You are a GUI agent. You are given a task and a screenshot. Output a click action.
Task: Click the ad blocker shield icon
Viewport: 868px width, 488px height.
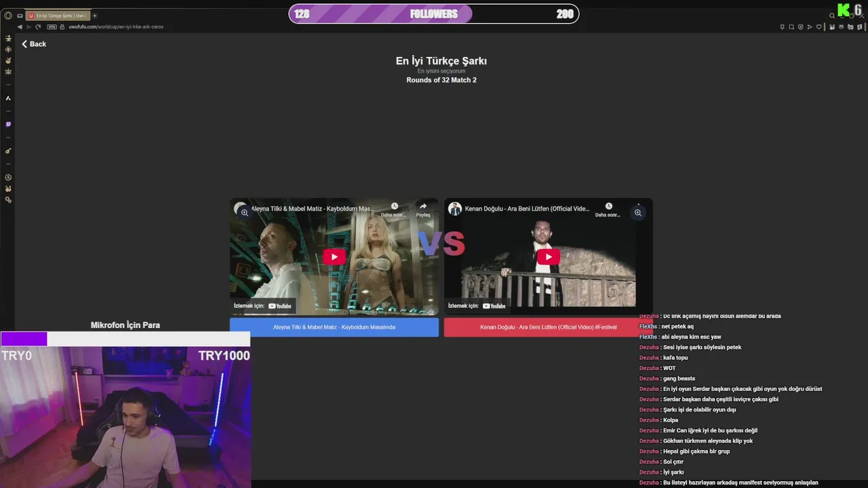pos(800,27)
